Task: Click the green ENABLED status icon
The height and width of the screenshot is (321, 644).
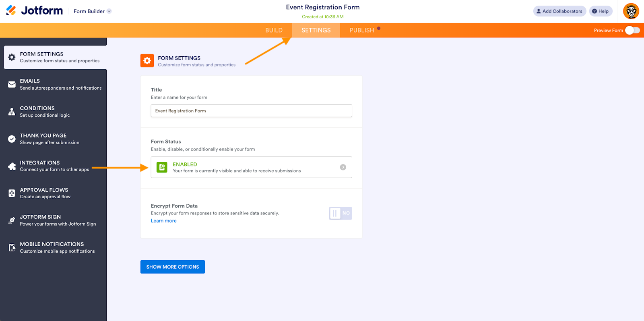Action: pyautogui.click(x=162, y=167)
